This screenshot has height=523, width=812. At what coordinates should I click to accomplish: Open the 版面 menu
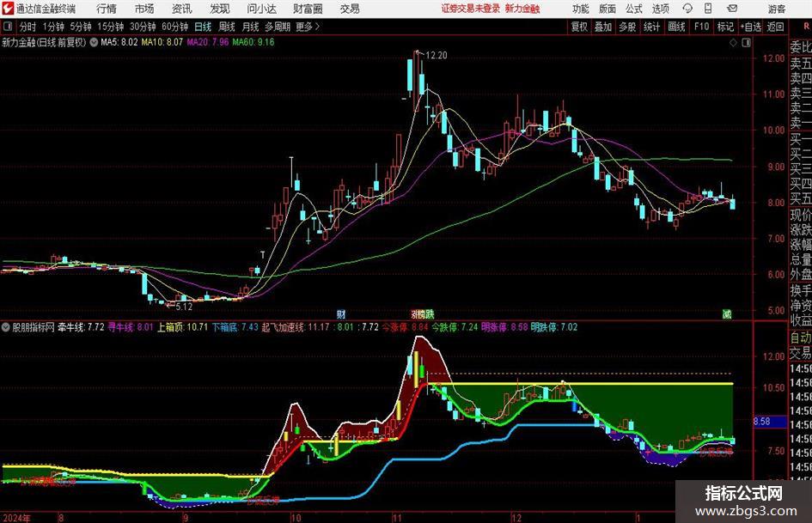(607, 9)
